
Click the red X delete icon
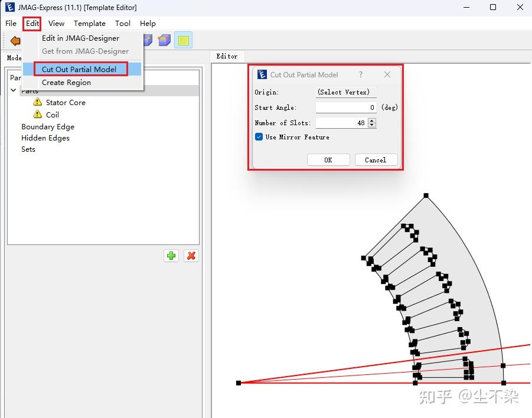[x=191, y=256]
